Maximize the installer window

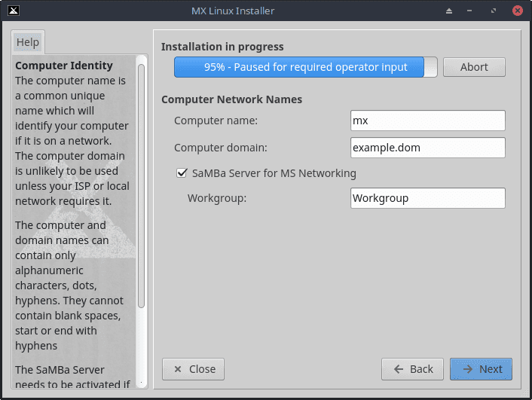pyautogui.click(x=494, y=11)
